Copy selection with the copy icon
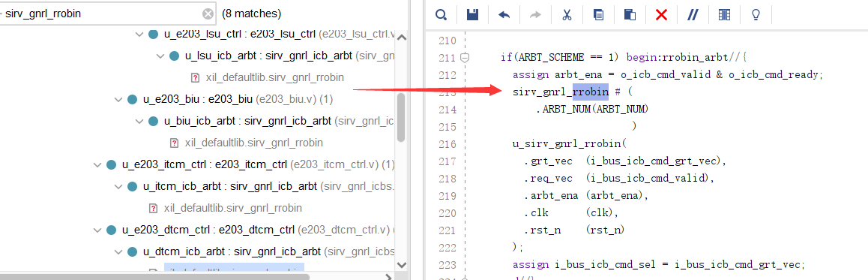 [598, 15]
